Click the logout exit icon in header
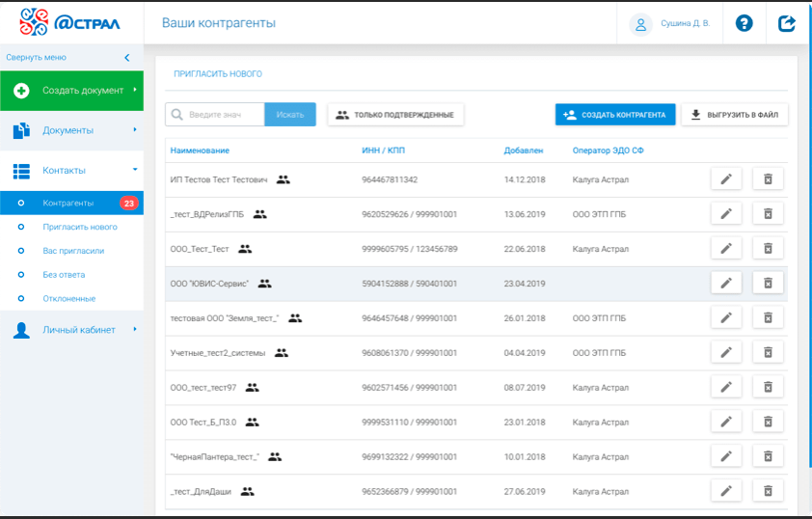The height and width of the screenshot is (519, 812). [787, 23]
